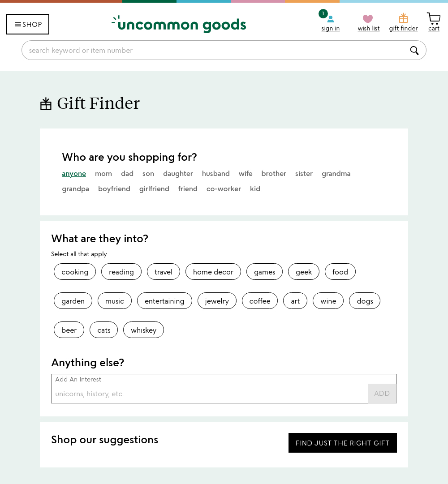
Task: Click FIND JUST THE RIGHT GIFT
Action: [342, 443]
